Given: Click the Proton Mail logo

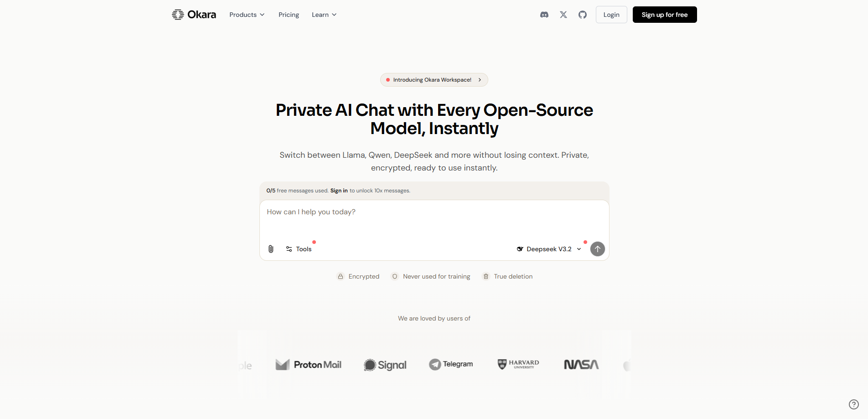Looking at the screenshot, I should pos(309,365).
